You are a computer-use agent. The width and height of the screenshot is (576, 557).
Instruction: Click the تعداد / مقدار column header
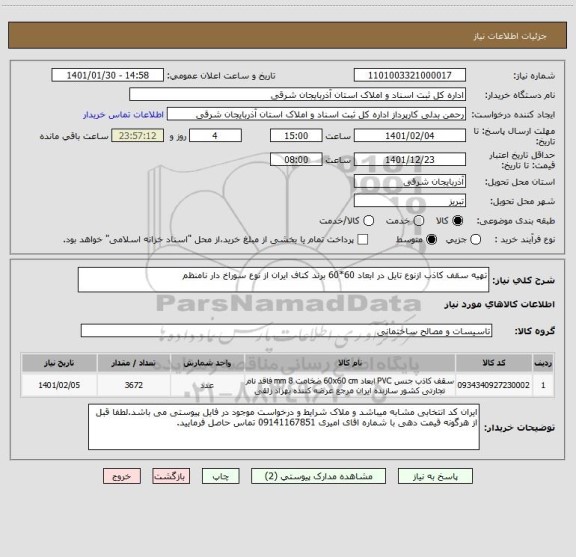tap(134, 363)
